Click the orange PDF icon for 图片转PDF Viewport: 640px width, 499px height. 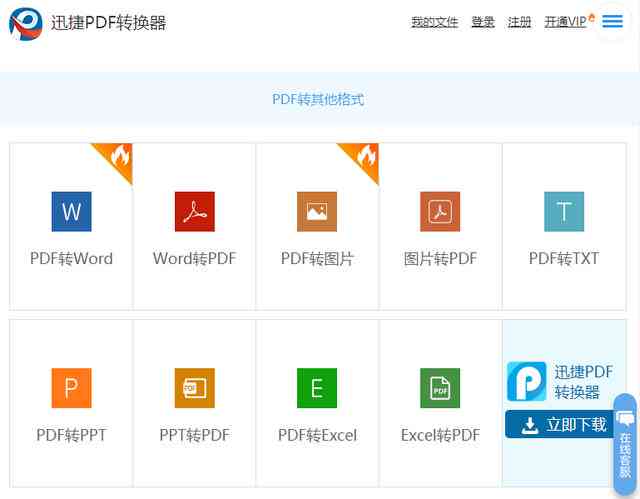click(x=440, y=211)
